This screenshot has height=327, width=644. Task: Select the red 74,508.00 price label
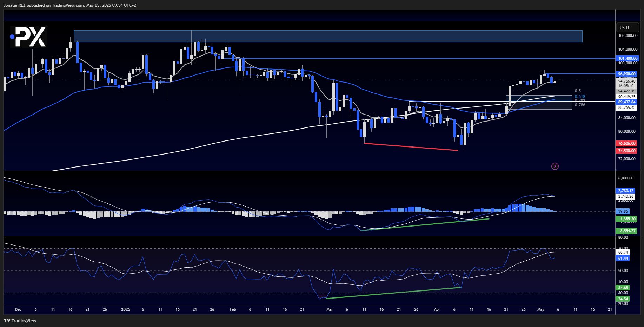coord(627,151)
